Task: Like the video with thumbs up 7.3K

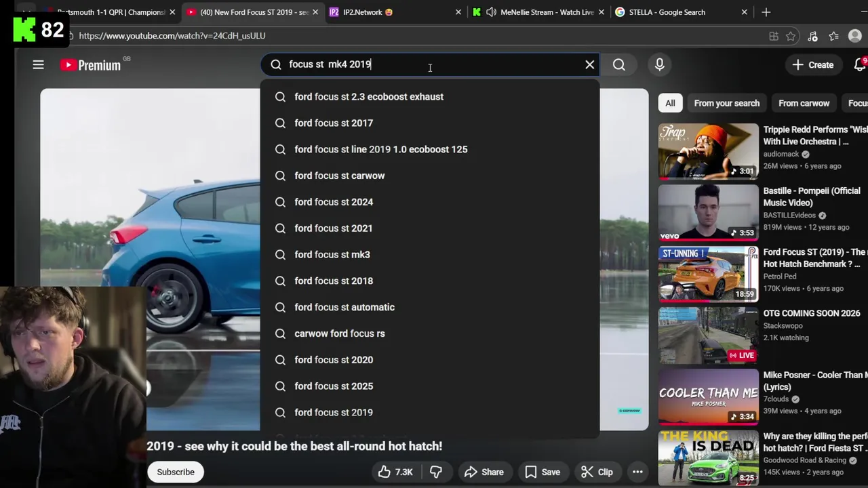Action: 396,472
